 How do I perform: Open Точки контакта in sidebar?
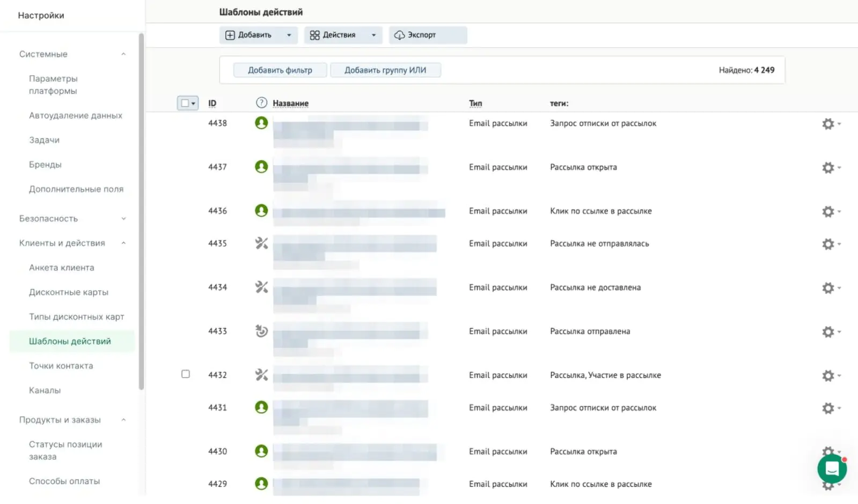(61, 366)
